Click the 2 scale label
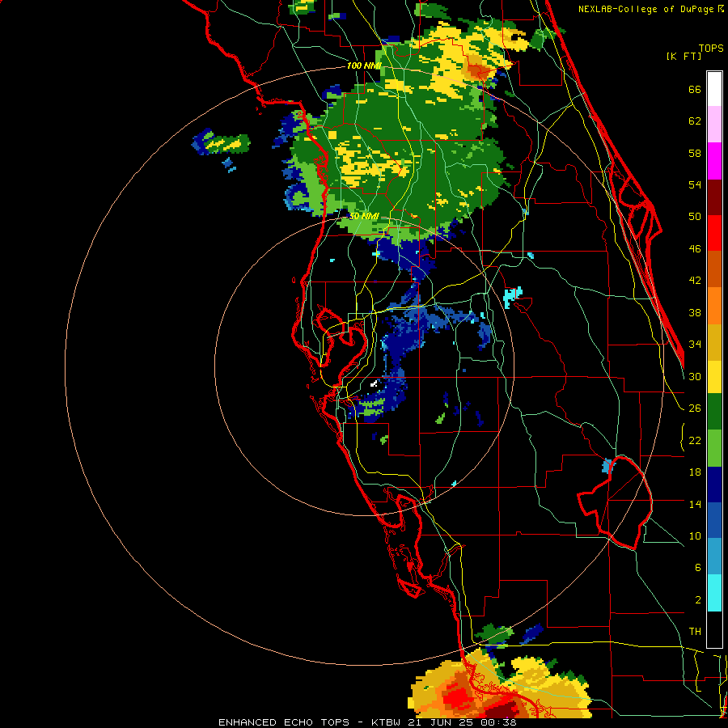The image size is (728, 728). coord(697,599)
